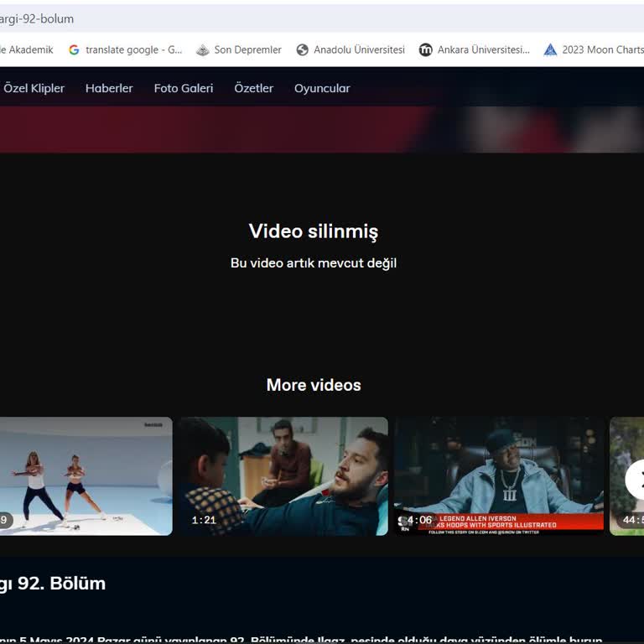Click the 'Bu video artık mevcut değil' text
The width and height of the screenshot is (644, 644).
click(x=314, y=262)
